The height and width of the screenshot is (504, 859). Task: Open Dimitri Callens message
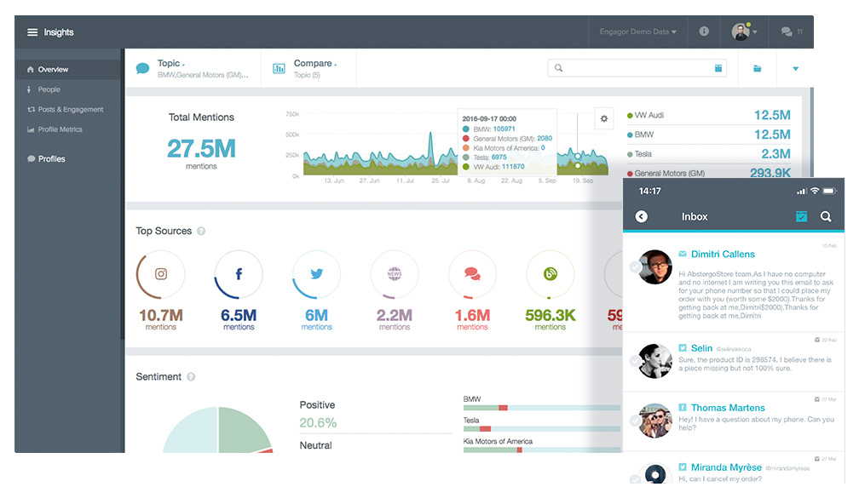(734, 283)
